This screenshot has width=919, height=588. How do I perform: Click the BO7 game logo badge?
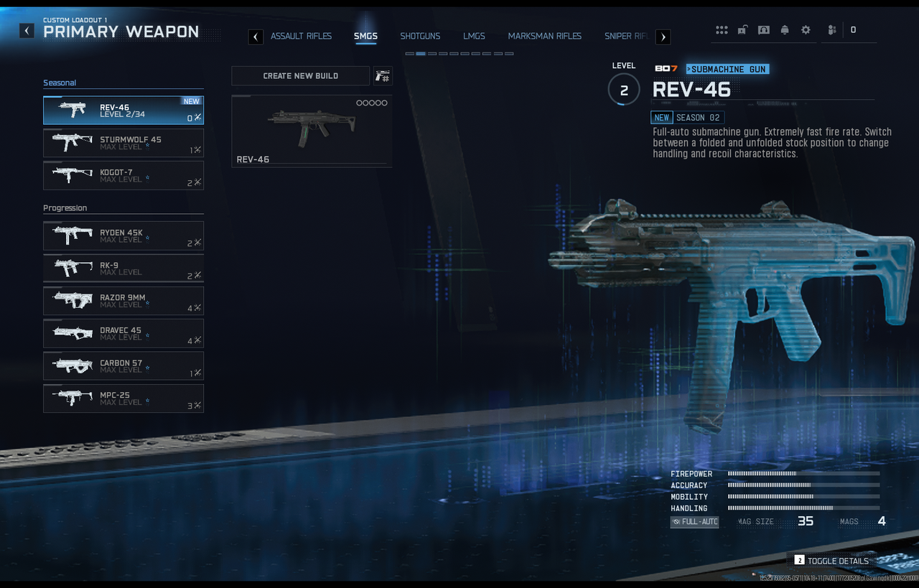(x=666, y=69)
